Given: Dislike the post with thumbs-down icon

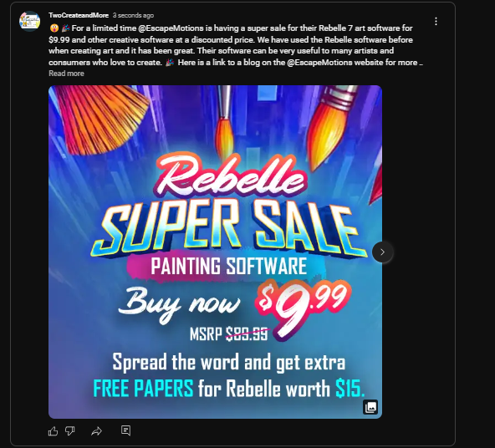Looking at the screenshot, I should point(69,431).
